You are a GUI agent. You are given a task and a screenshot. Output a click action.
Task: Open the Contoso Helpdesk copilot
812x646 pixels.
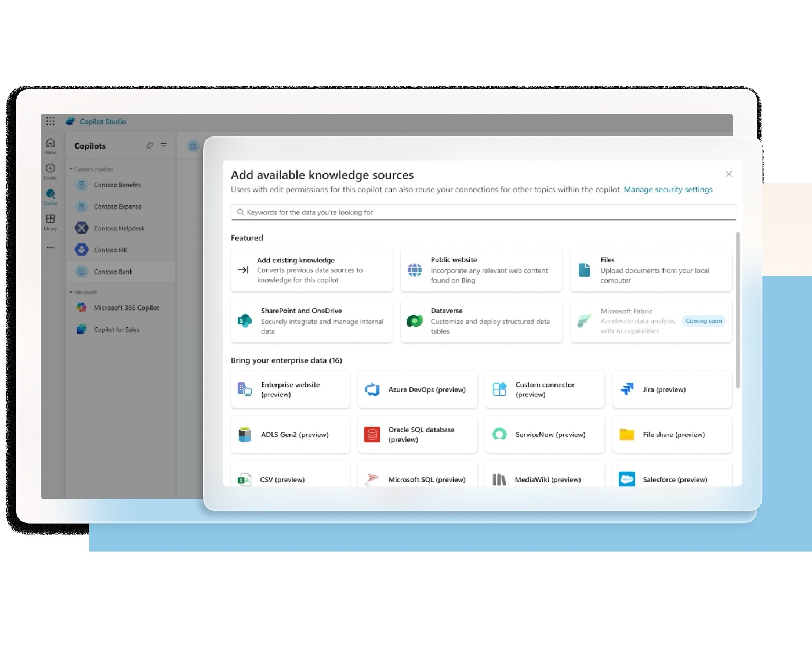[x=121, y=228]
